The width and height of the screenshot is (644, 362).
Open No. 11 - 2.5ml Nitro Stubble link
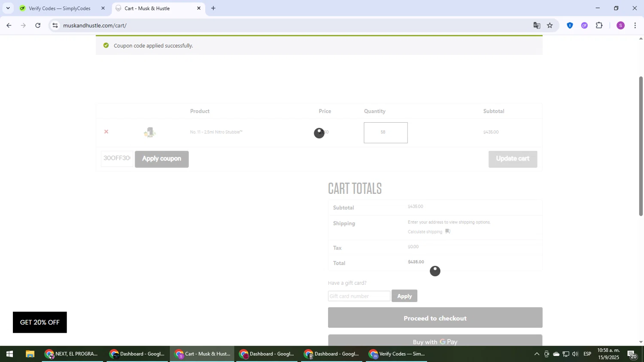tap(216, 132)
